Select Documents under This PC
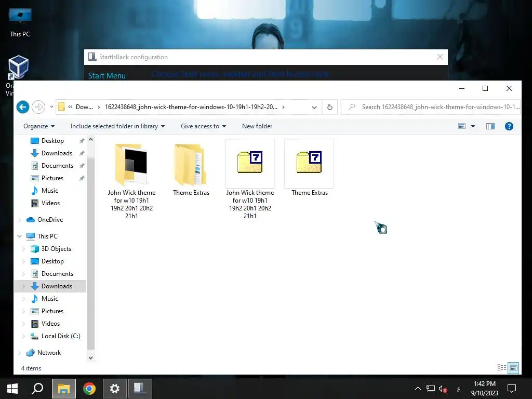The image size is (532, 399). (x=57, y=274)
